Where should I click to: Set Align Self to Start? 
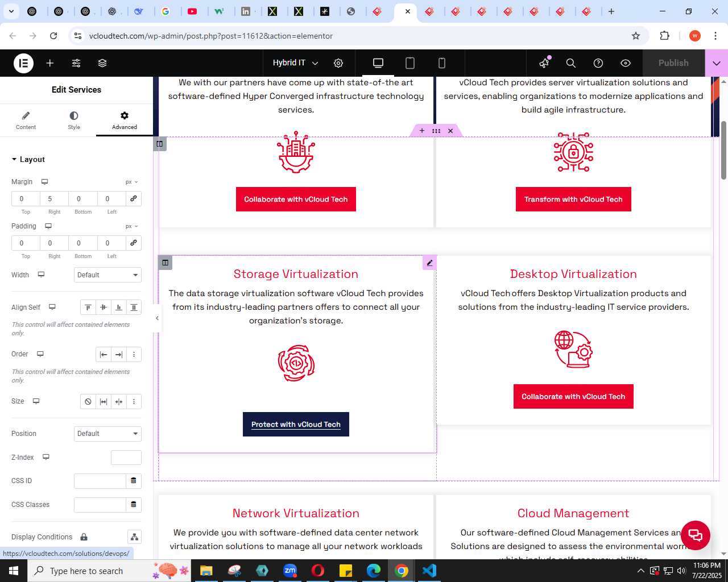click(88, 307)
